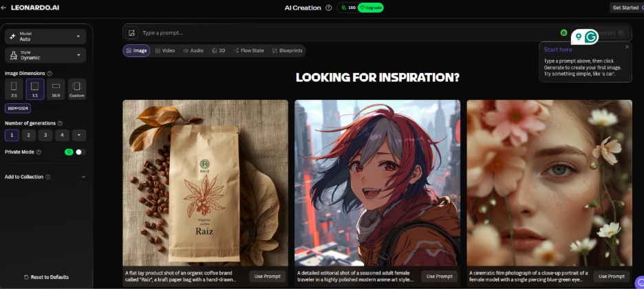Switch to the 3D tab
Viewport: 644px width, 289px height.
click(x=219, y=50)
